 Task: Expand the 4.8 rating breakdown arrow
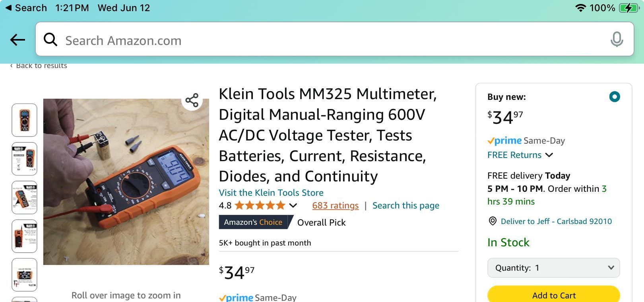coord(293,206)
